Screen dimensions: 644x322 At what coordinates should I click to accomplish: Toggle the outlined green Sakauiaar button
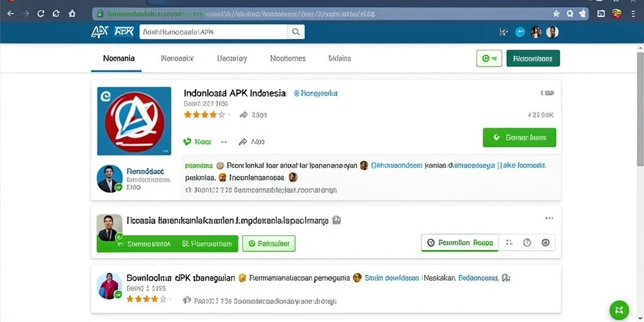269,243
